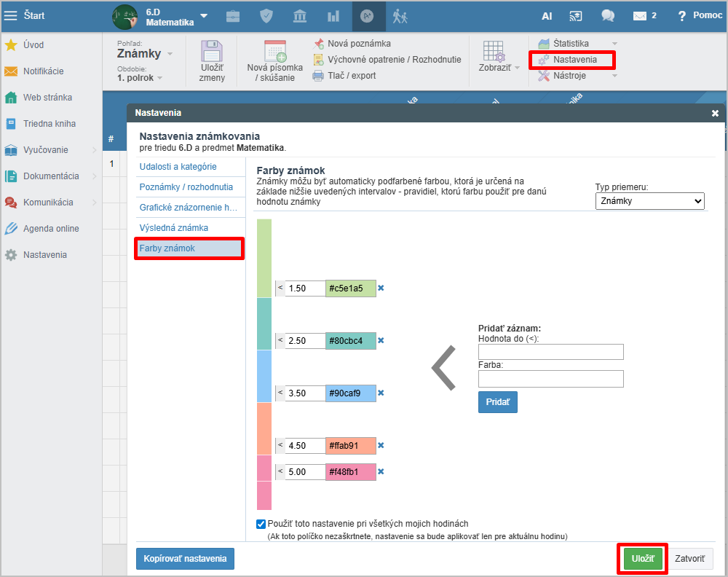Click the Hodnota do input field

pyautogui.click(x=550, y=353)
